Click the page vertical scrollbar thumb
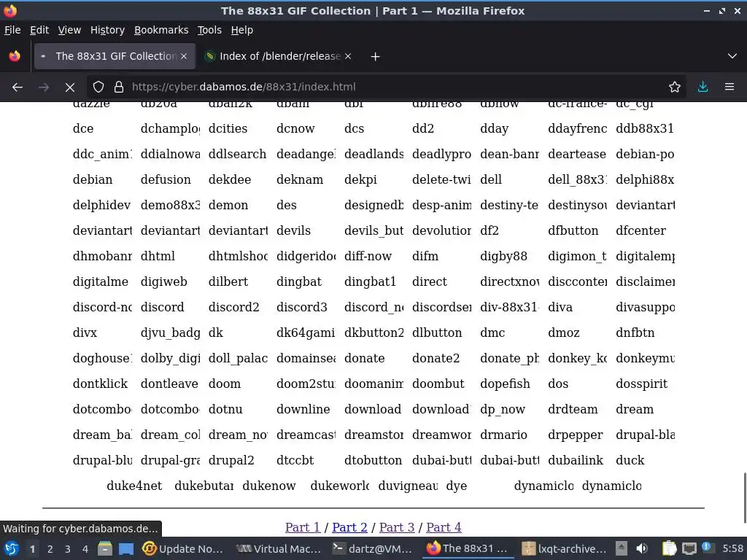The width and height of the screenshot is (747, 560). pos(744,497)
